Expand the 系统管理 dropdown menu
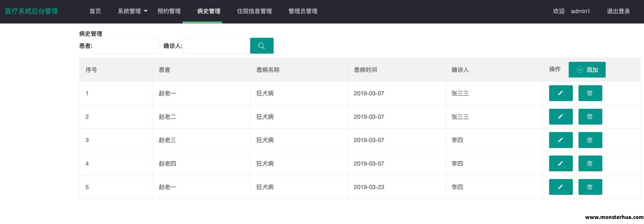The image size is (644, 224). (132, 11)
